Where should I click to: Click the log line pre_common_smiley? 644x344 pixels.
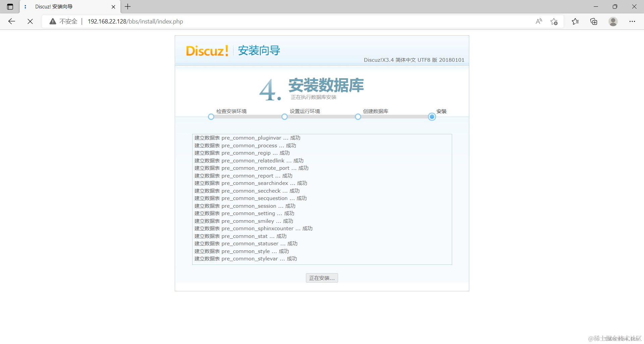tap(244, 221)
